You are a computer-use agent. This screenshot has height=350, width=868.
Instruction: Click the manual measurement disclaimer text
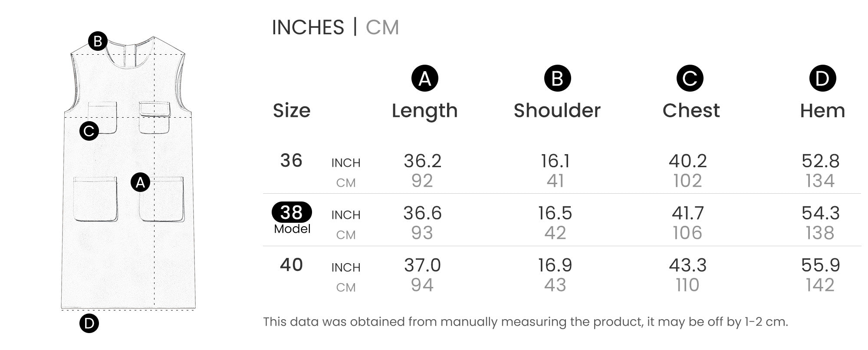(x=525, y=322)
